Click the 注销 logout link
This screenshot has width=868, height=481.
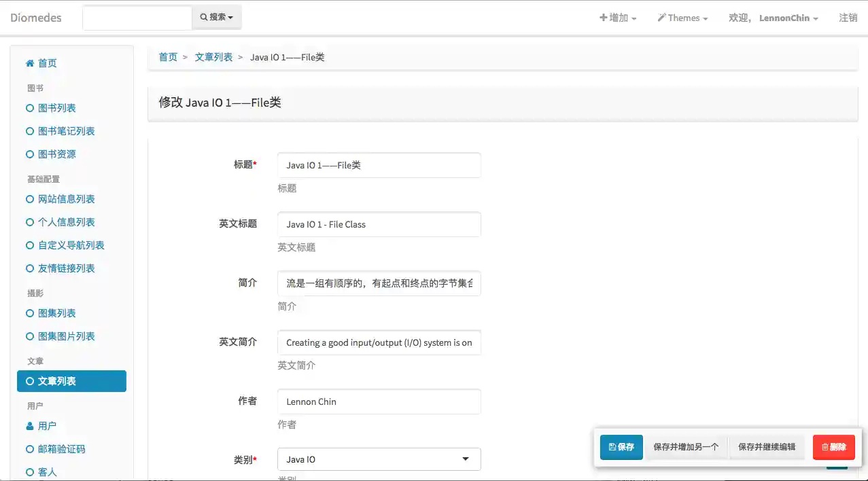click(x=848, y=18)
